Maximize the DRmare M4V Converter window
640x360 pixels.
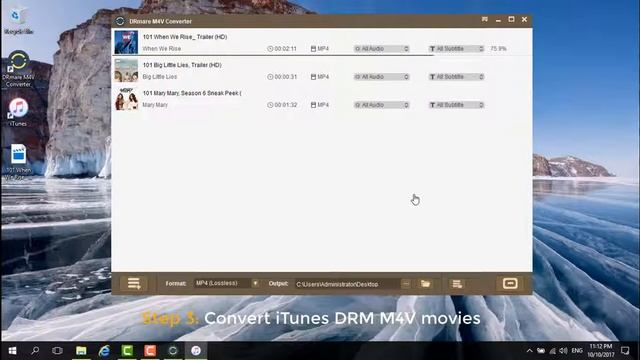click(x=511, y=19)
